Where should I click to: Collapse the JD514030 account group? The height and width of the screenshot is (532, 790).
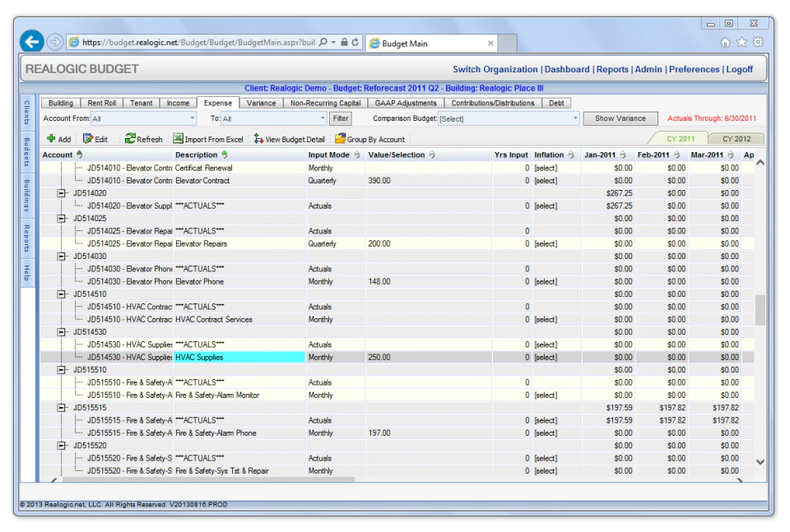tap(61, 256)
